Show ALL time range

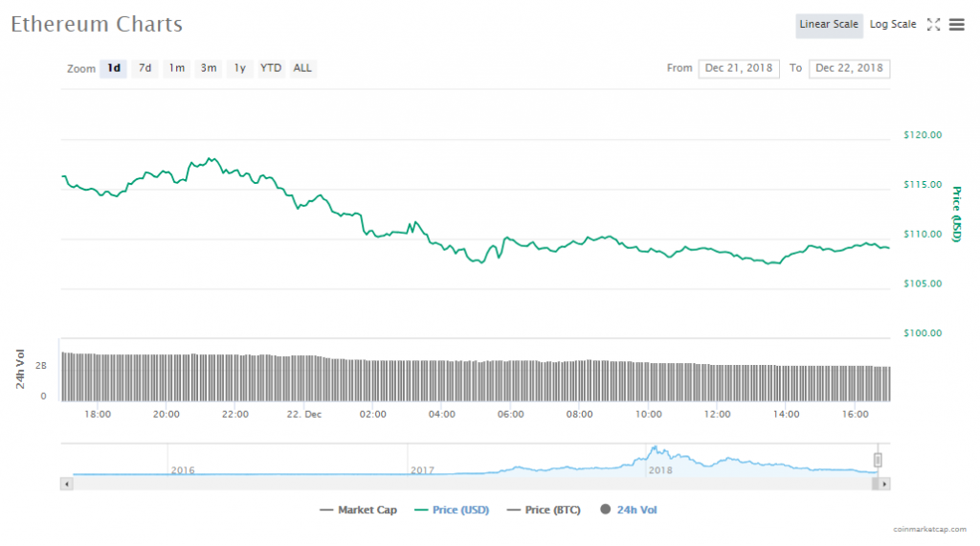(x=302, y=69)
